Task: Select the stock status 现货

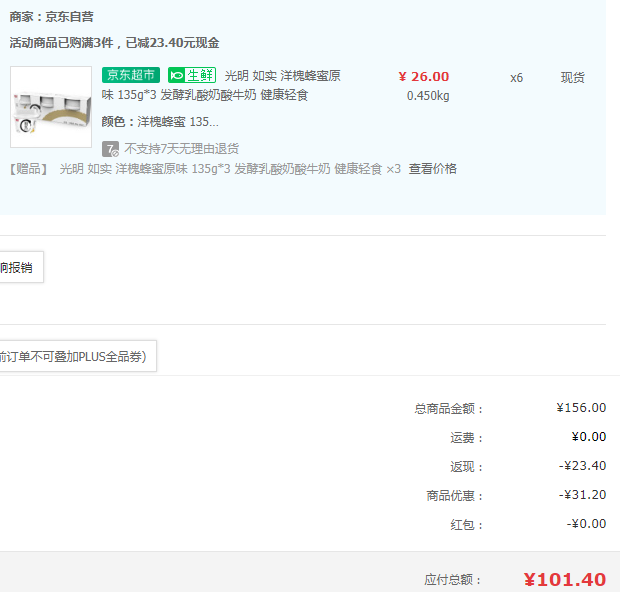Action: [x=573, y=78]
